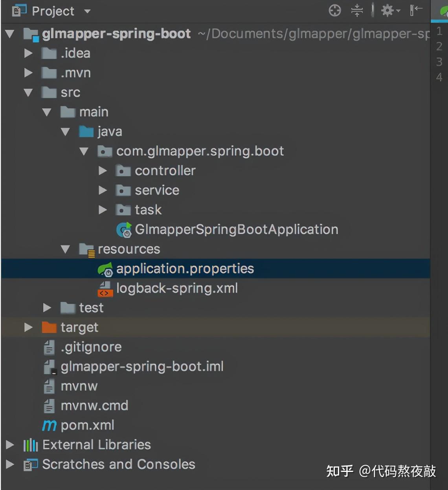
Task: Select application.properties file
Action: 185,269
